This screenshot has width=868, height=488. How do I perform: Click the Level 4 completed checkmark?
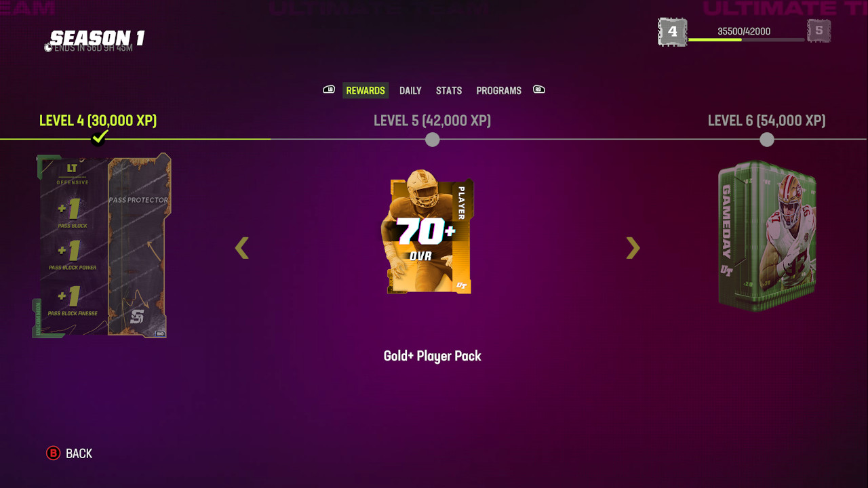click(100, 138)
